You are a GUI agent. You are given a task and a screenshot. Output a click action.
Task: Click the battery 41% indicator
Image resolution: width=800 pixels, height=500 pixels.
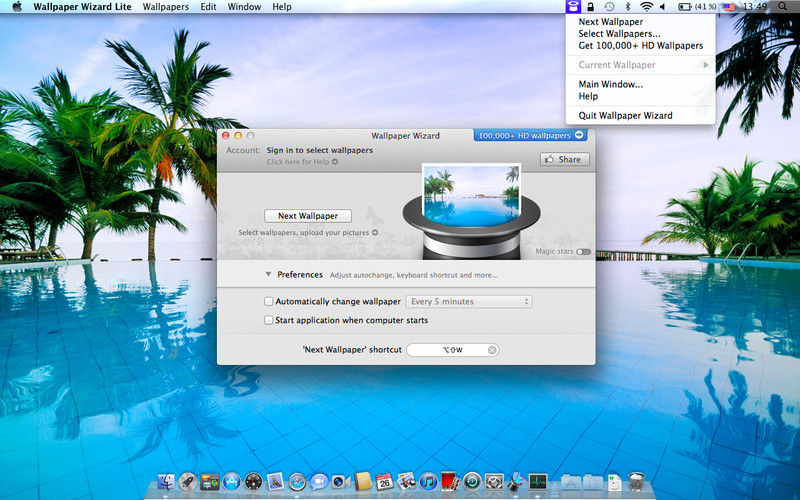click(697, 7)
